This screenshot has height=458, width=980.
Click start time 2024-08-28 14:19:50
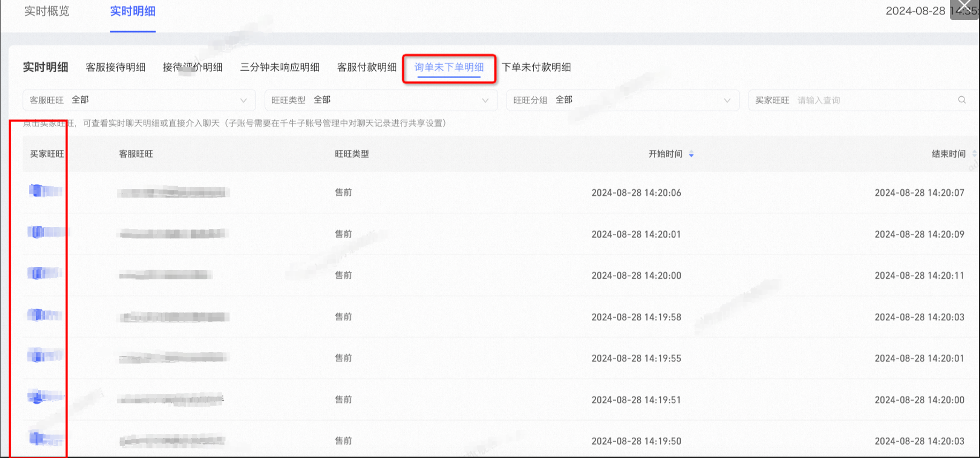(x=636, y=441)
